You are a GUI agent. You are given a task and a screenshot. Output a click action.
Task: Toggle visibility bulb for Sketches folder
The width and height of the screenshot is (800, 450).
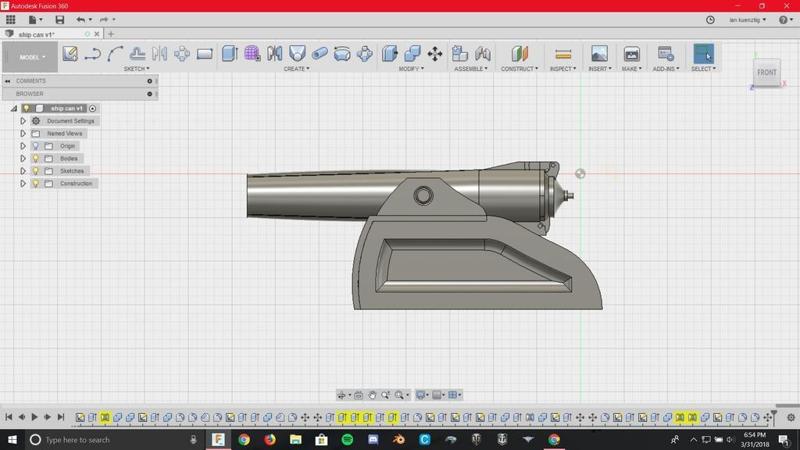[35, 171]
